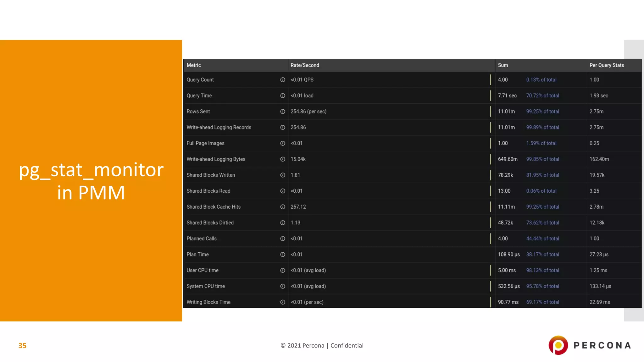Click sparkline bar in Shared Blocks Dirtied row

click(490, 222)
